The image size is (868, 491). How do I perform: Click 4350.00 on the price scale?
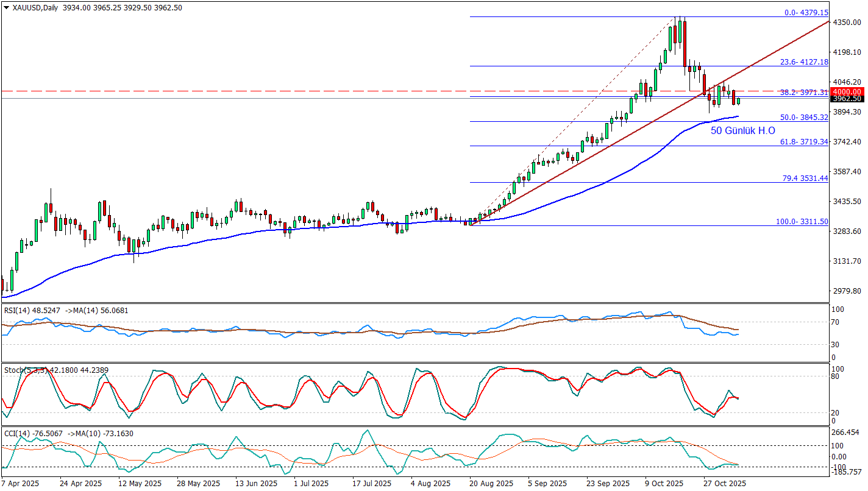click(x=847, y=23)
